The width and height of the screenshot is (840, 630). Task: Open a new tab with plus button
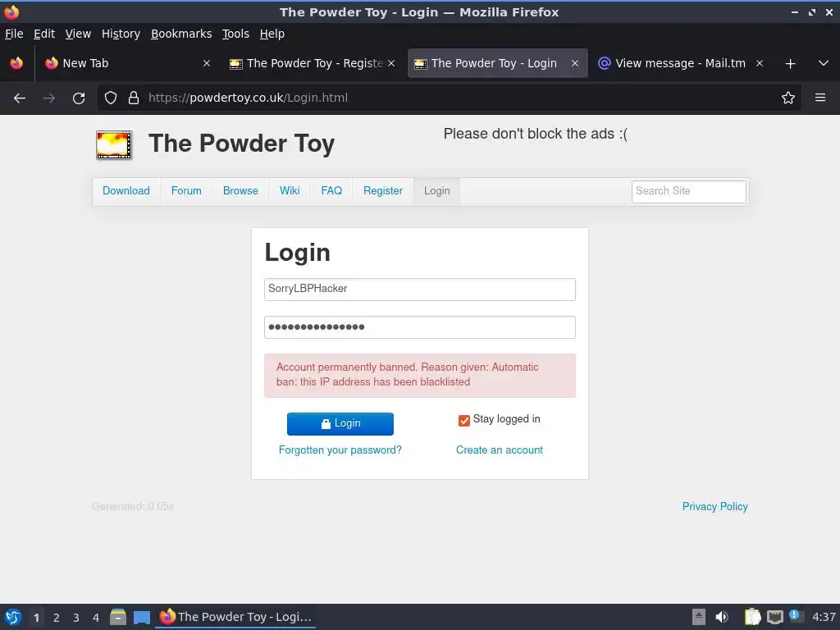pyautogui.click(x=790, y=64)
